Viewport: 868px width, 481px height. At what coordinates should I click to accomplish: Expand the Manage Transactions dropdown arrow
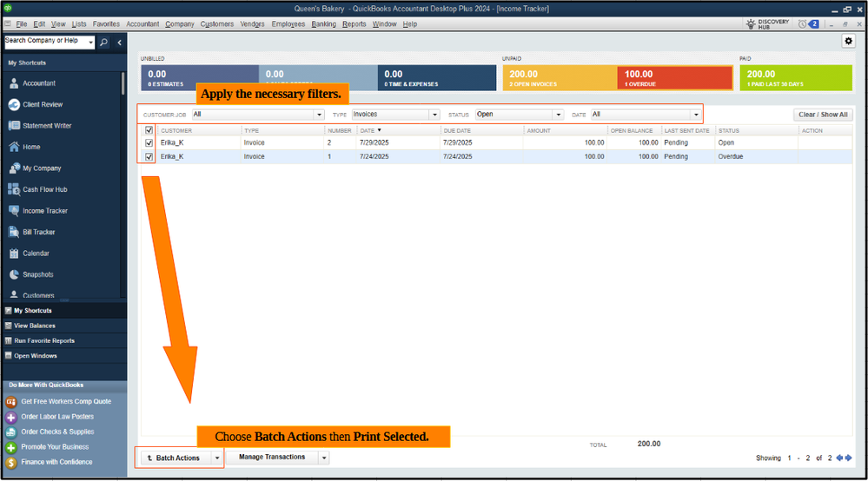324,458
